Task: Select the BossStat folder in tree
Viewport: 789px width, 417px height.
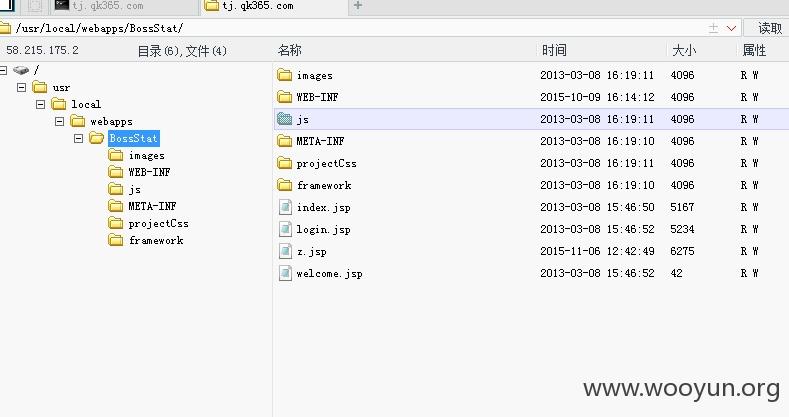Action: pyautogui.click(x=133, y=138)
